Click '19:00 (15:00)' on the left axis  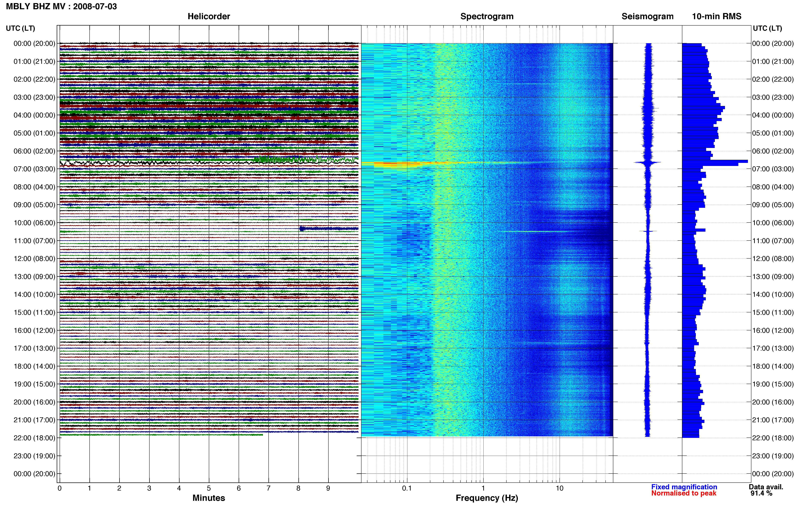click(x=34, y=384)
